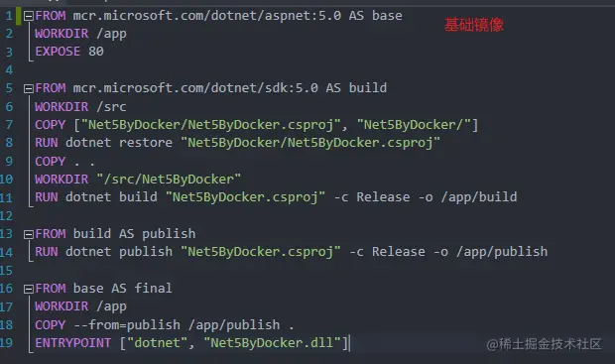Click "final" stage name on line 16

[x=154, y=289]
